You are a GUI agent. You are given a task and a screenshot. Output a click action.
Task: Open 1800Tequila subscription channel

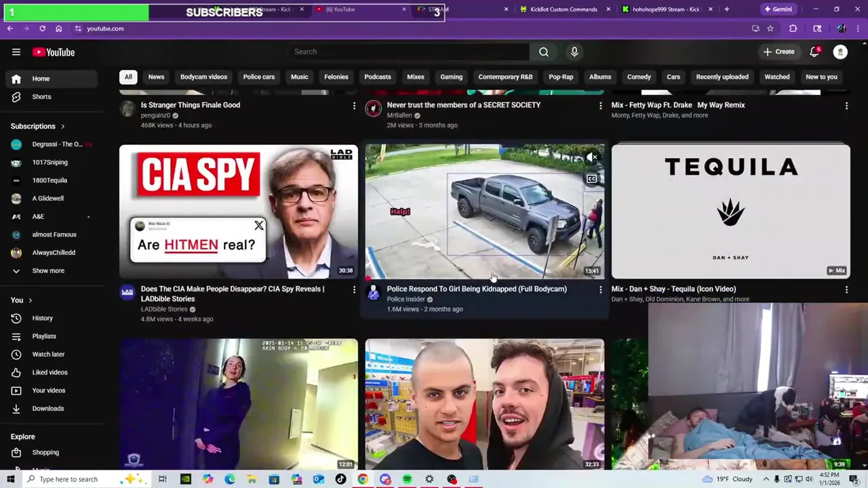click(52, 180)
